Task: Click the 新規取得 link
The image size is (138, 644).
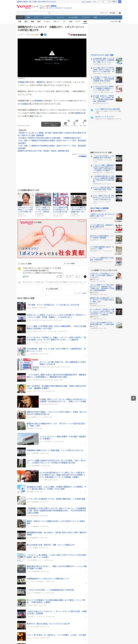Action: pyautogui.click(x=54, y=6)
